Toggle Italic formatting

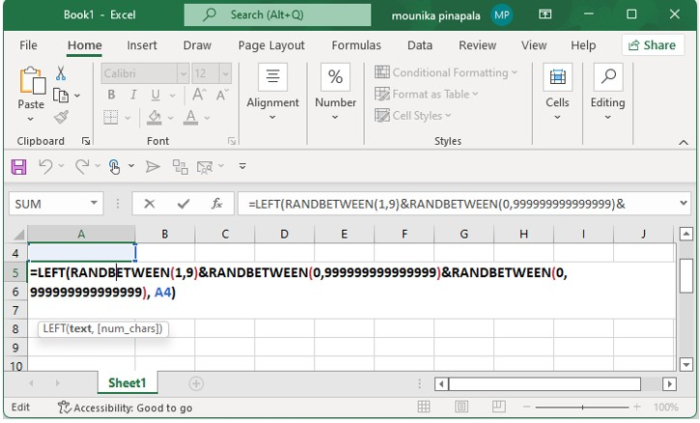[x=133, y=95]
